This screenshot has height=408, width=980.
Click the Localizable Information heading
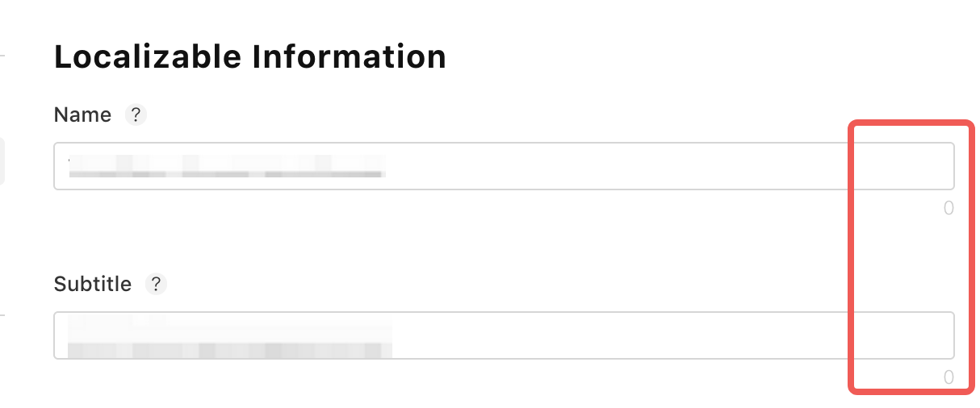(x=249, y=57)
